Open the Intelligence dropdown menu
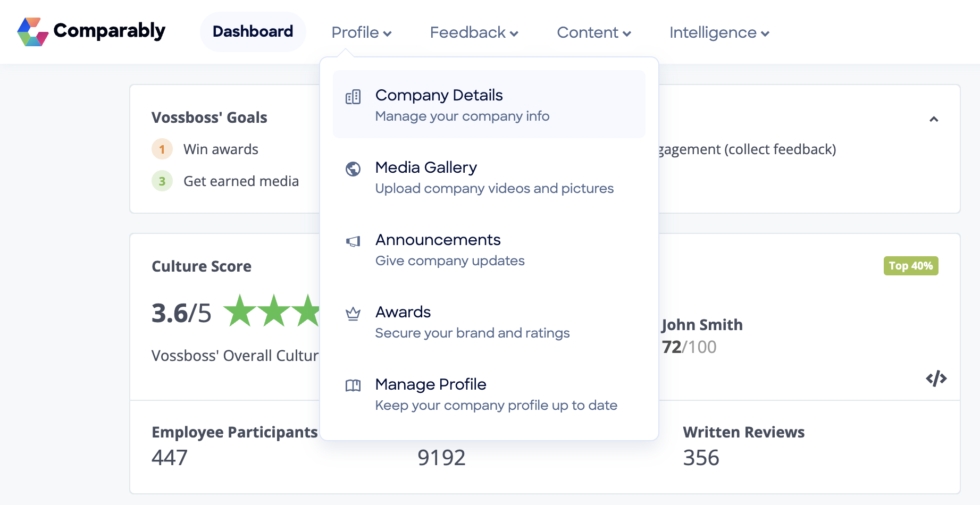The width and height of the screenshot is (980, 505). pos(719,32)
